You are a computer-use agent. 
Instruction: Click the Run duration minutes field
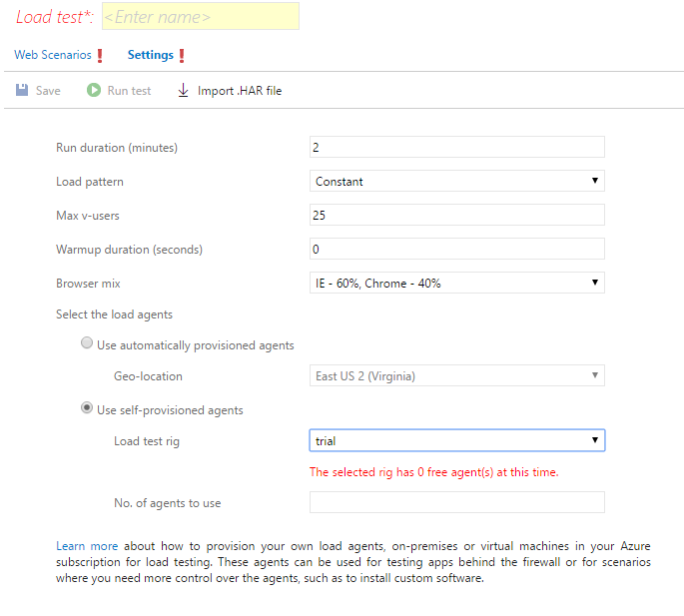pyautogui.click(x=457, y=147)
